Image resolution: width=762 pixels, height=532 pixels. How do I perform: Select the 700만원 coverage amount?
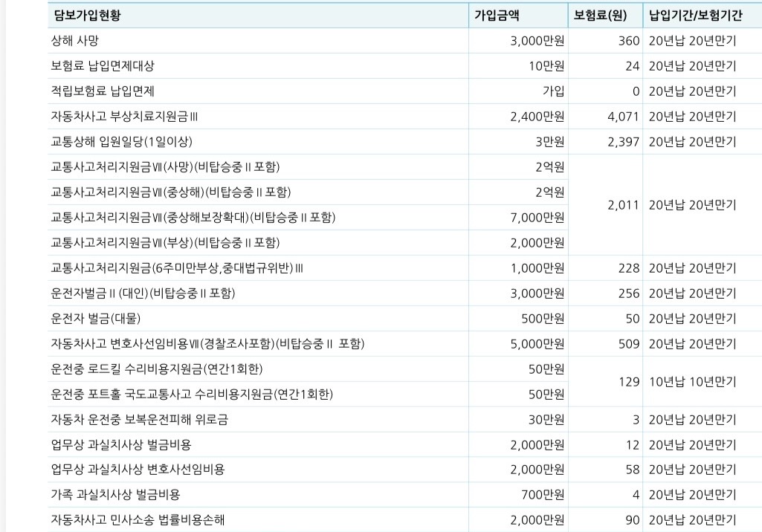[544, 495]
